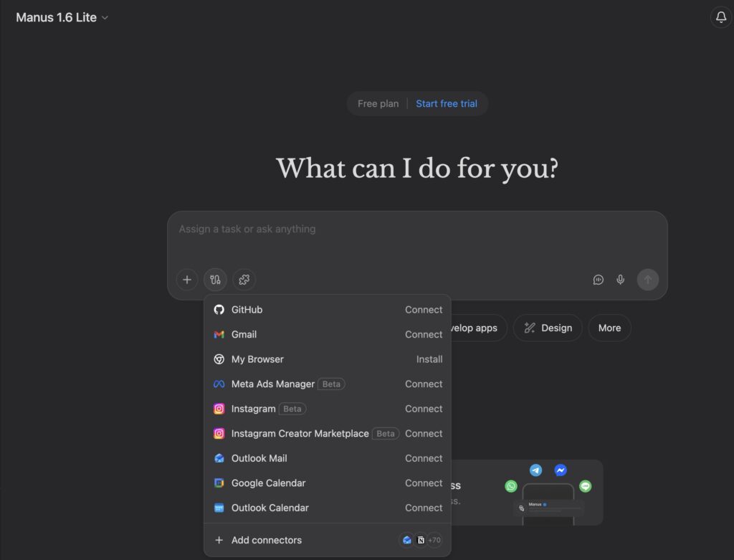Expand the More suggestions button
This screenshot has height=560, width=734.
tap(609, 328)
